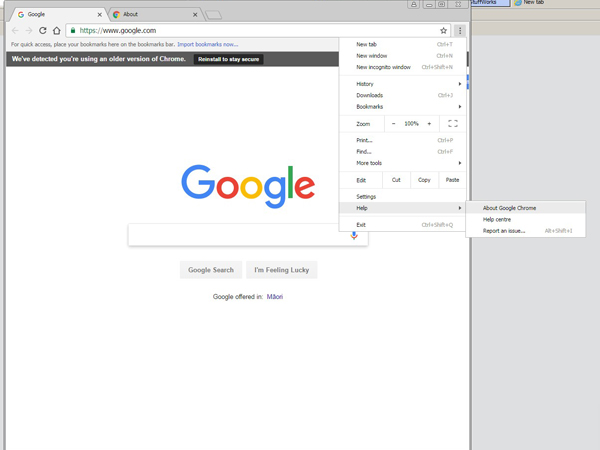
Task: Click the green padlock security icon
Action: point(73,30)
